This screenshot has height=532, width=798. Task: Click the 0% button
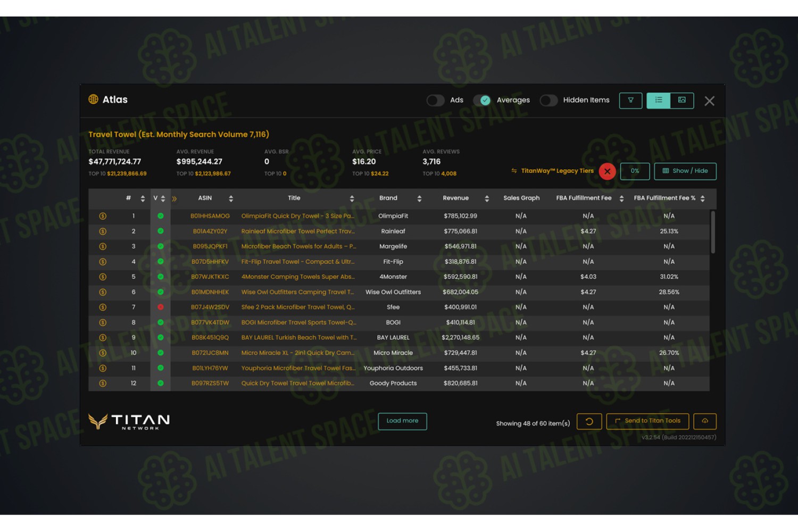point(635,171)
